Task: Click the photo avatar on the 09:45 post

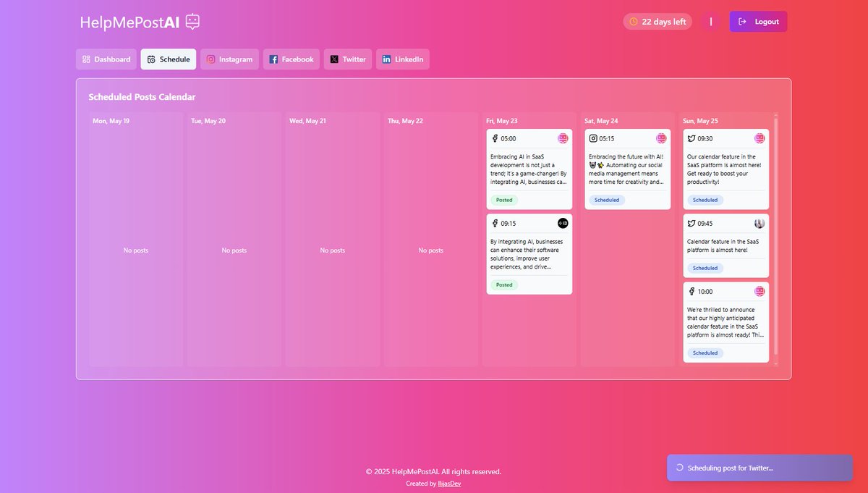Action: pyautogui.click(x=759, y=224)
